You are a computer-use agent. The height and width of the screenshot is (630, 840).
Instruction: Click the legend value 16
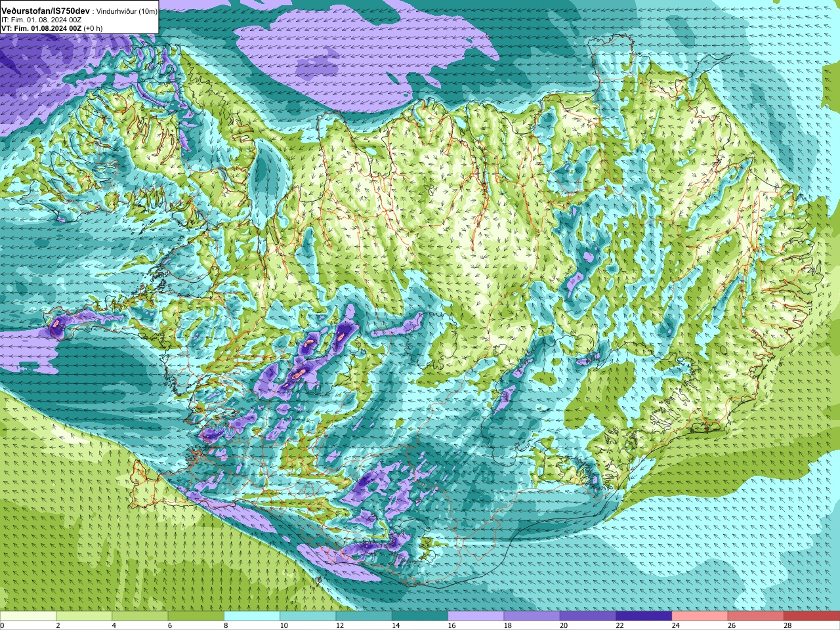(451, 625)
